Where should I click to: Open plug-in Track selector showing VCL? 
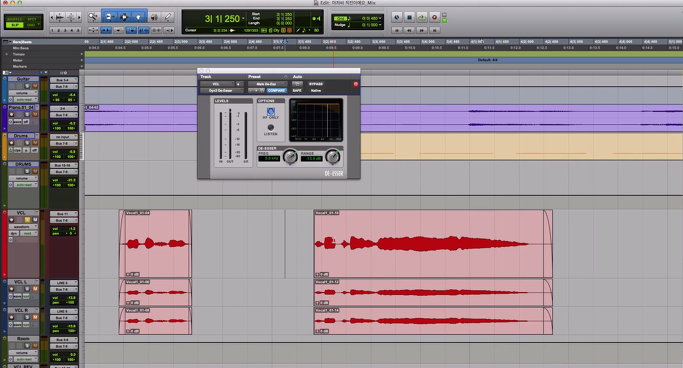tap(217, 84)
